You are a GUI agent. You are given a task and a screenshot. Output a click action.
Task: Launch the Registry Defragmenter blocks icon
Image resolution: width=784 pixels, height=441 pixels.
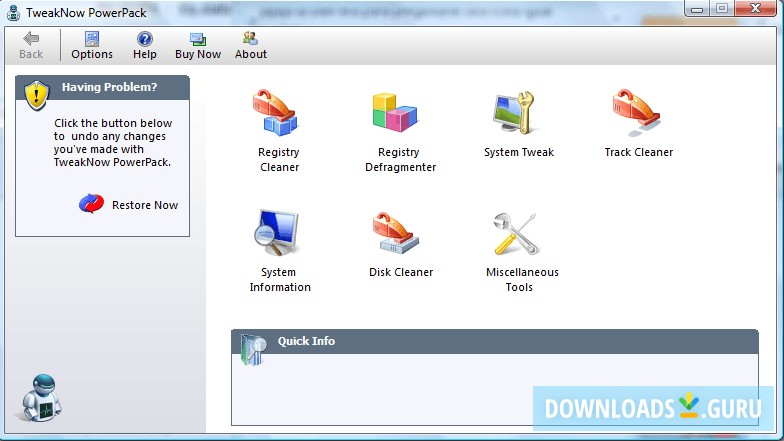[394, 112]
